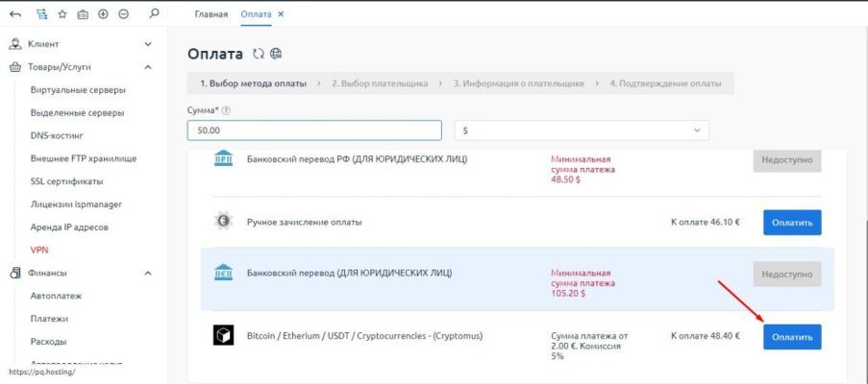Refresh the Оплата page with reload icon
Image resolution: width=868 pixels, height=384 pixels.
click(x=258, y=54)
